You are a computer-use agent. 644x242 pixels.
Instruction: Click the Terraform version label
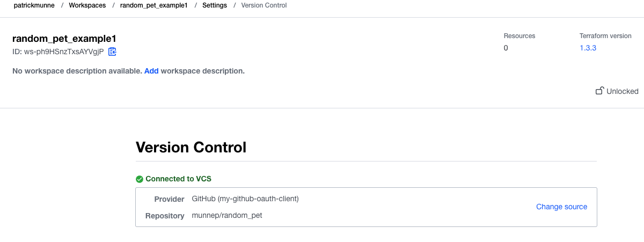[605, 36]
